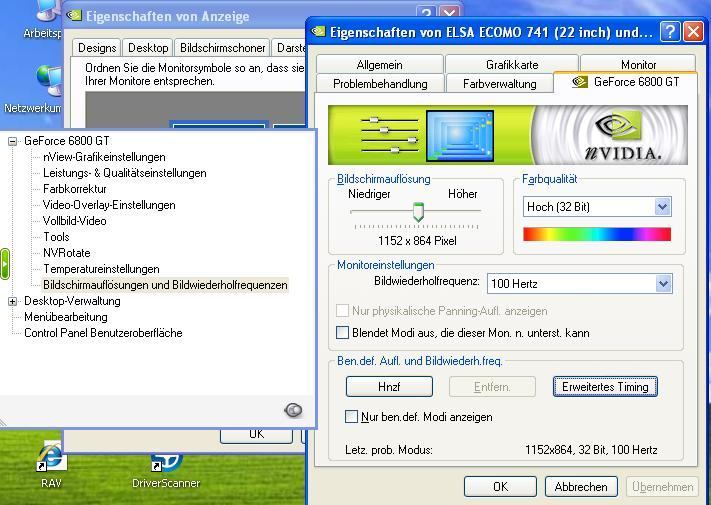
Task: Open the Bildwiederholfrequenz dropdown
Action: pyautogui.click(x=663, y=284)
